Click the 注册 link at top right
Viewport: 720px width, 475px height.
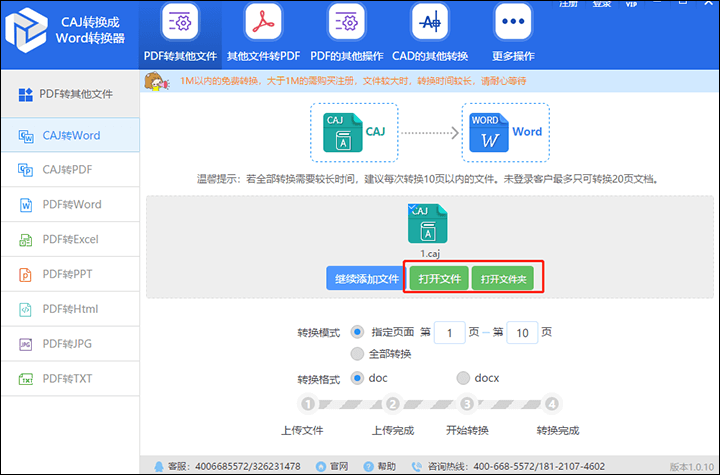[568, 4]
